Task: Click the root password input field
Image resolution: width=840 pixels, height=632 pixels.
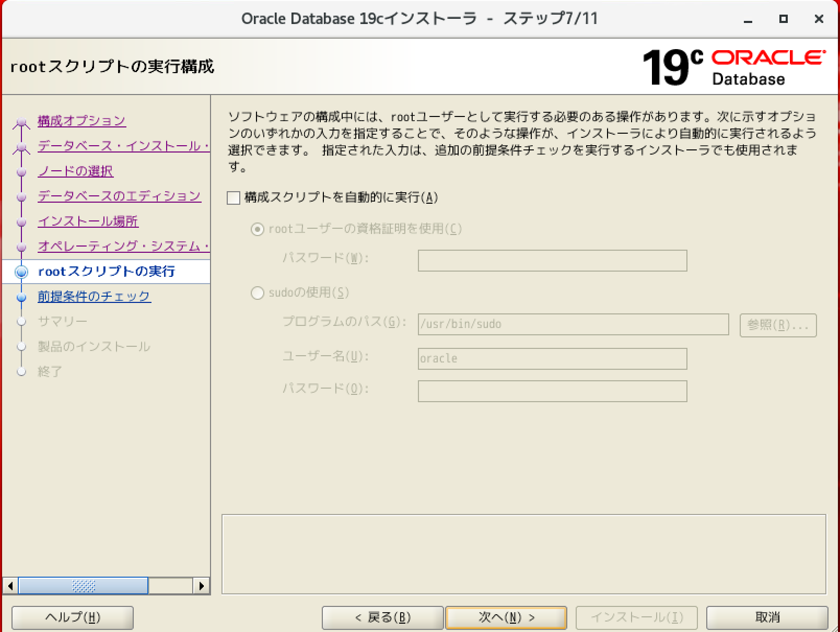Action: [552, 261]
